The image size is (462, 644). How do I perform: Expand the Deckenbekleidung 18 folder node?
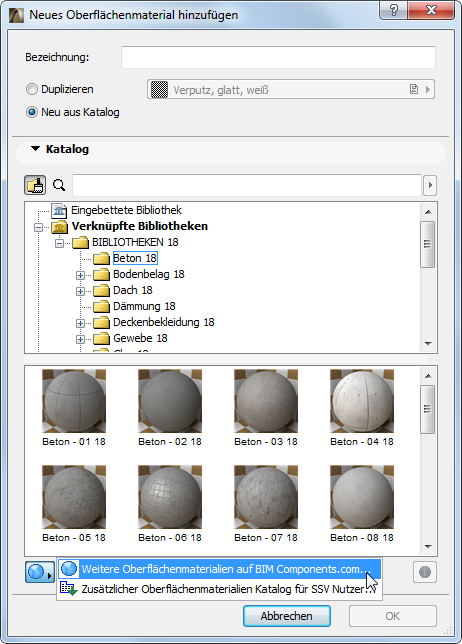(x=80, y=323)
